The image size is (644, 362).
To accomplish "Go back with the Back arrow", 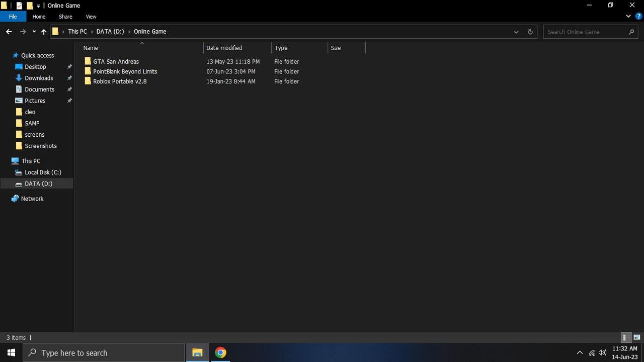I will (x=9, y=32).
